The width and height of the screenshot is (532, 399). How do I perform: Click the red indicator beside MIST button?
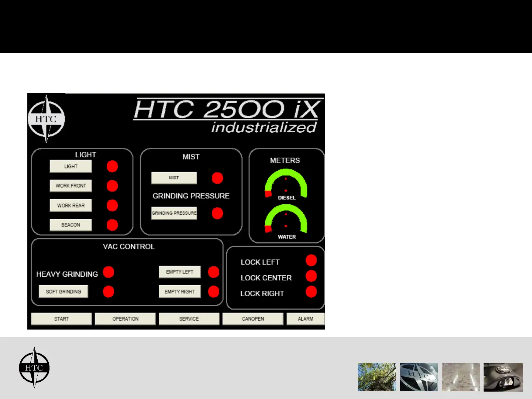[x=218, y=178]
